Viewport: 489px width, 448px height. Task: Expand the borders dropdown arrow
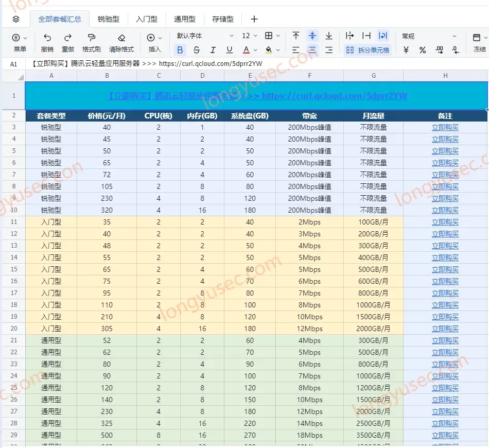(x=278, y=36)
